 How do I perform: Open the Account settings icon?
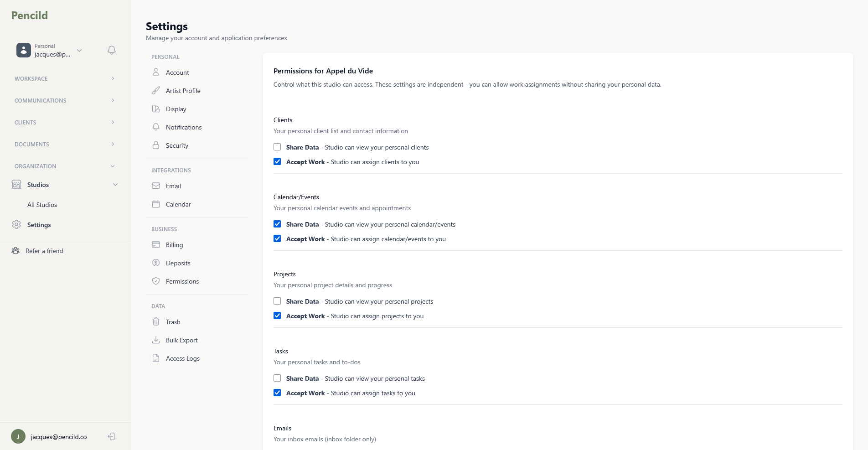point(156,72)
